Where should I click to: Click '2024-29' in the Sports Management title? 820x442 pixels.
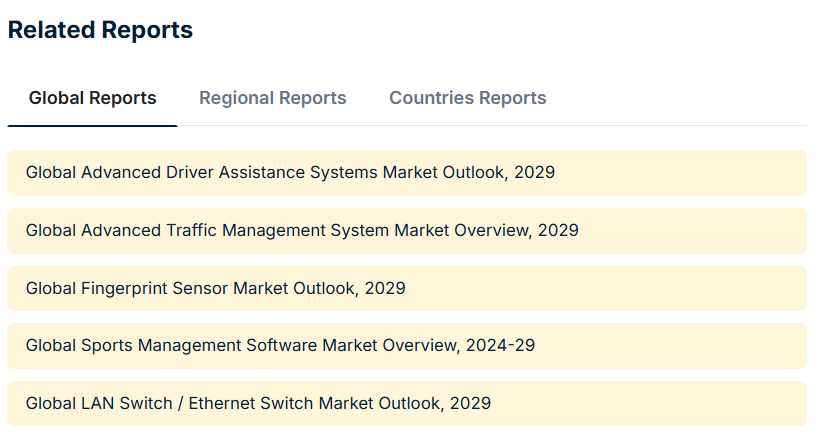[x=500, y=346]
